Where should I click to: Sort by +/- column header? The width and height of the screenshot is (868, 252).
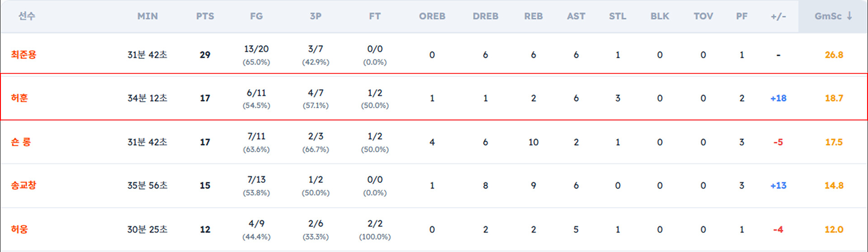[778, 16]
